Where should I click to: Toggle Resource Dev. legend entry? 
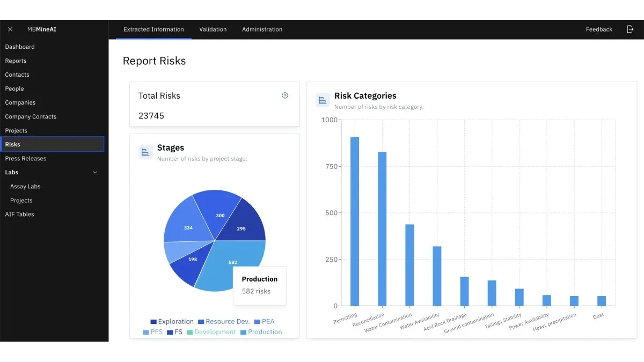point(224,322)
